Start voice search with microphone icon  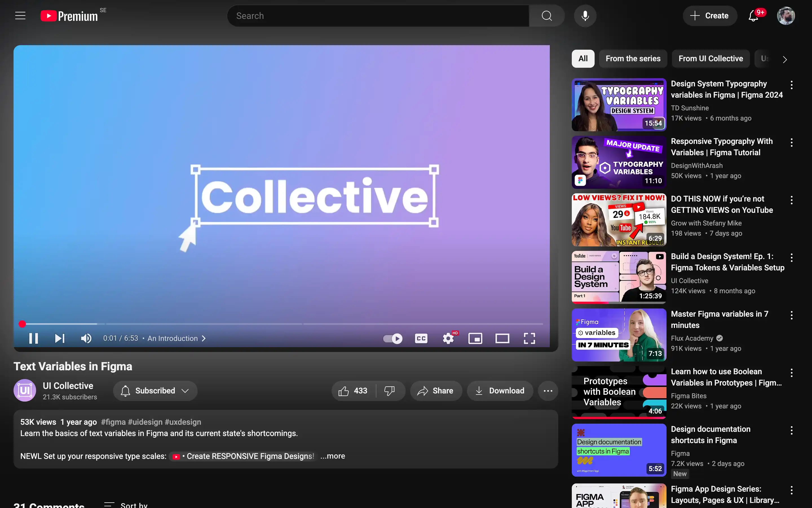[x=585, y=16]
